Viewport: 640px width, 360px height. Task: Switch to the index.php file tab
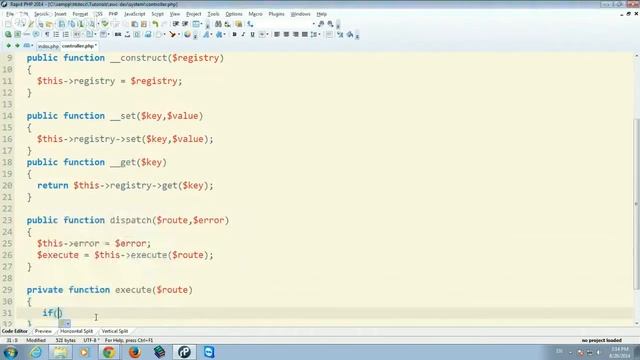tap(48, 46)
